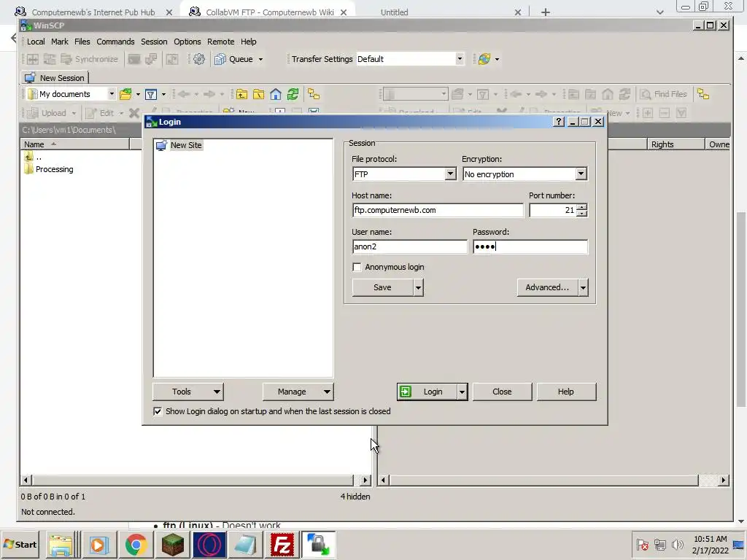The height and width of the screenshot is (560, 747).
Task: Open the Encryption dropdown
Action: (x=581, y=174)
